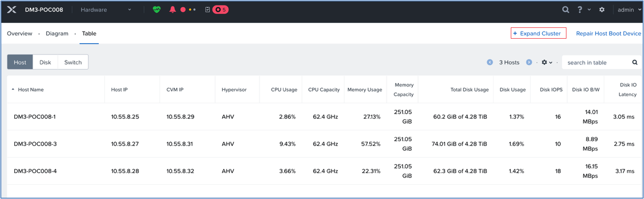Go to previous hosts page arrow
644x199 pixels.
coord(490,62)
